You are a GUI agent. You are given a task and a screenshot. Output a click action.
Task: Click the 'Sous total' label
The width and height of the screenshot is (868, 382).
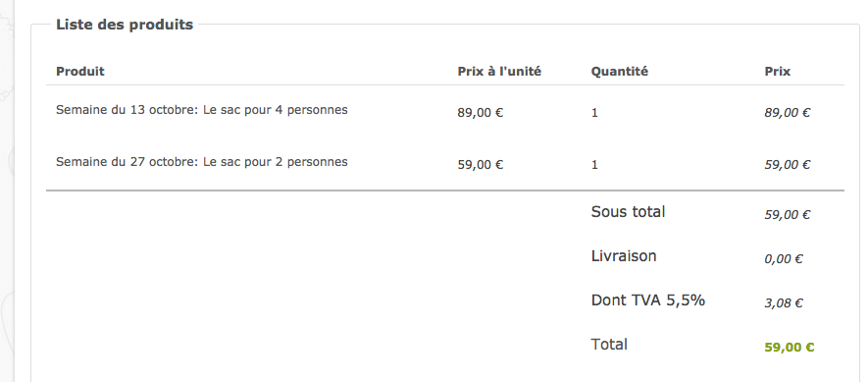(x=629, y=212)
